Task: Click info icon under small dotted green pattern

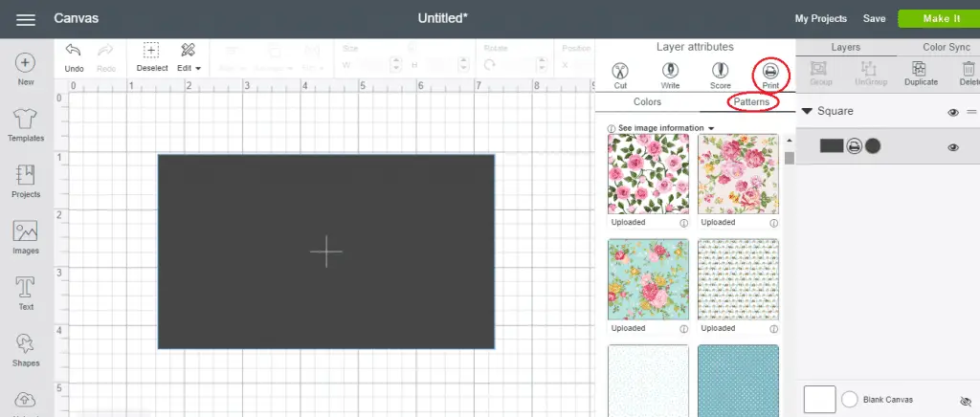Action: click(773, 329)
